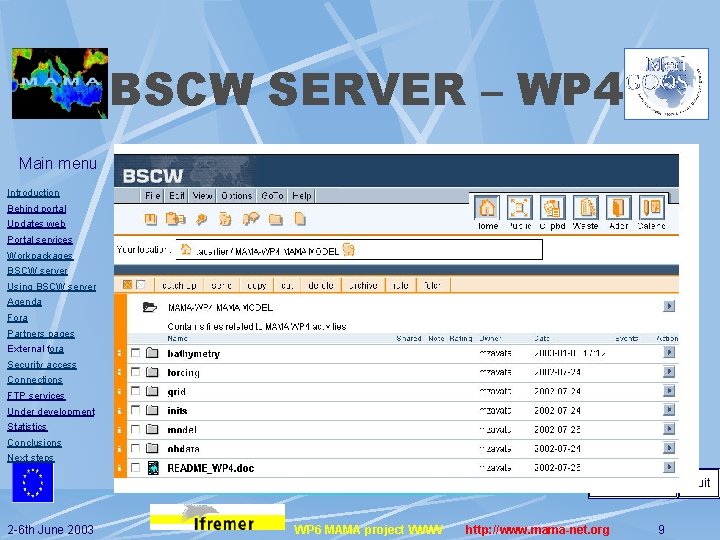Image resolution: width=720 pixels, height=540 pixels.
Task: Open the Public space icon
Action: coord(520,208)
